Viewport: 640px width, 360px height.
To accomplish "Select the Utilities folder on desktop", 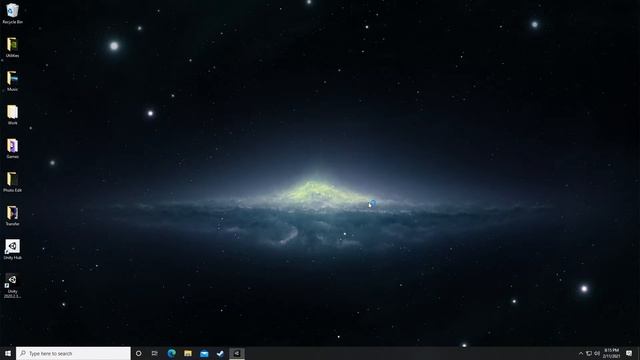I will pos(12,47).
